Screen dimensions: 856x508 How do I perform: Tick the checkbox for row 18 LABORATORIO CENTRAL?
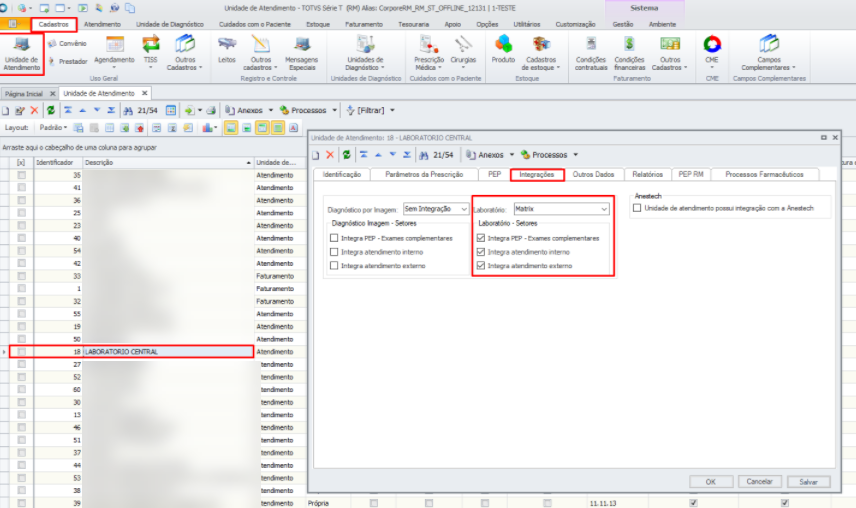point(21,351)
